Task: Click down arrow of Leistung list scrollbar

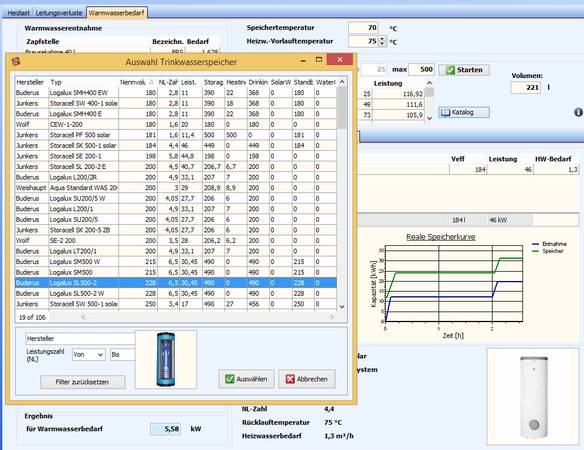Action: (x=429, y=118)
